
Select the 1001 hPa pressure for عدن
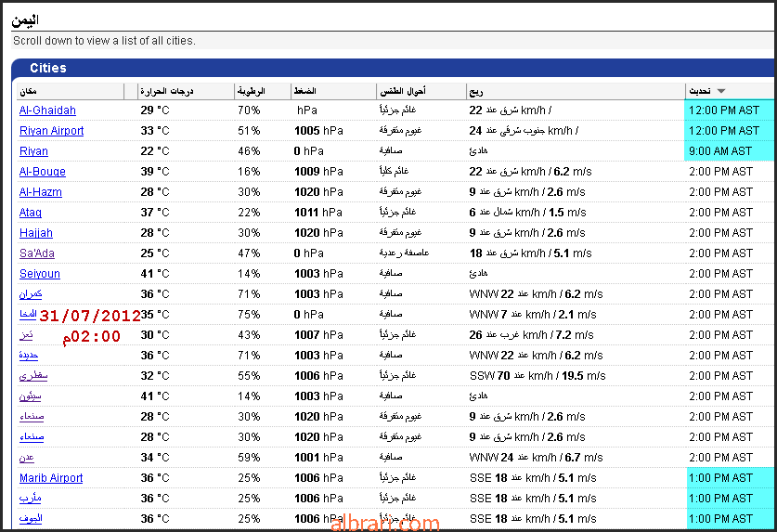(318, 457)
